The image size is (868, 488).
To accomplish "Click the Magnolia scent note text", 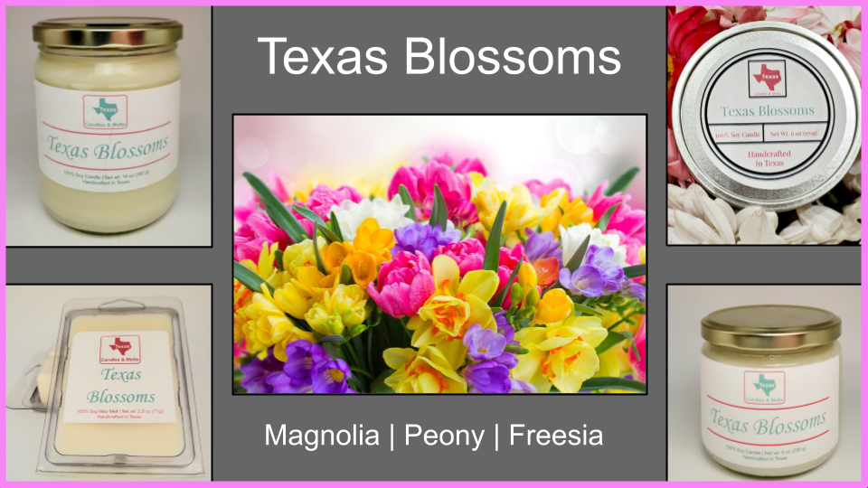I will pos(322,435).
